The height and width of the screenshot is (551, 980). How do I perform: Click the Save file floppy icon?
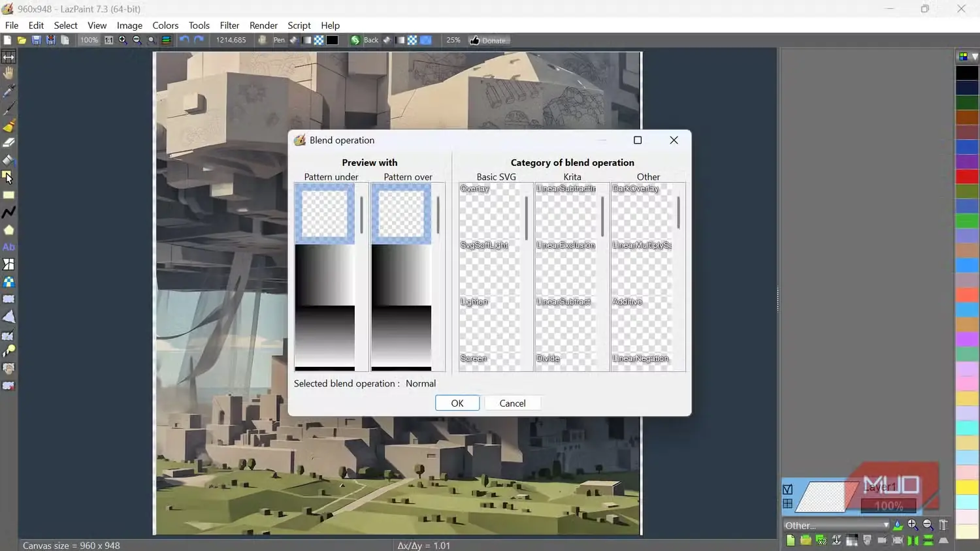(x=36, y=40)
